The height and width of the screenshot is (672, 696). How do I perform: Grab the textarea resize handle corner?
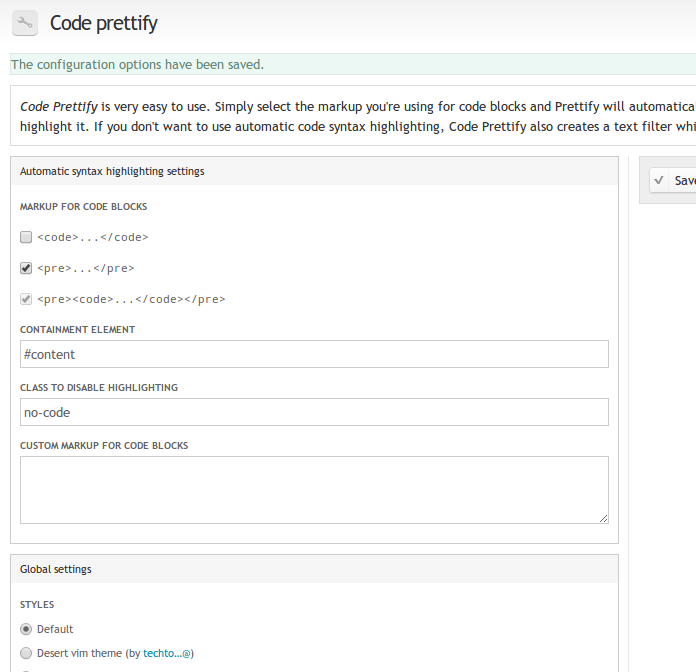click(x=604, y=519)
